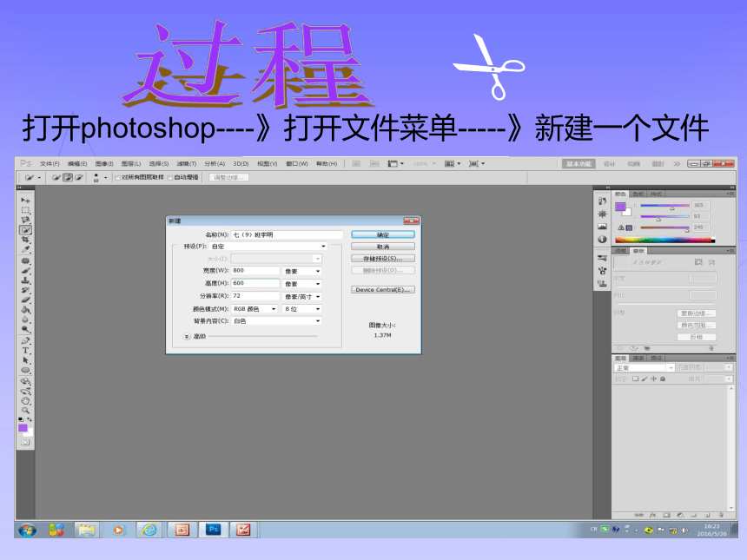Click the 名称(N) name input field
This screenshot has width=747, height=560.
tap(287, 234)
